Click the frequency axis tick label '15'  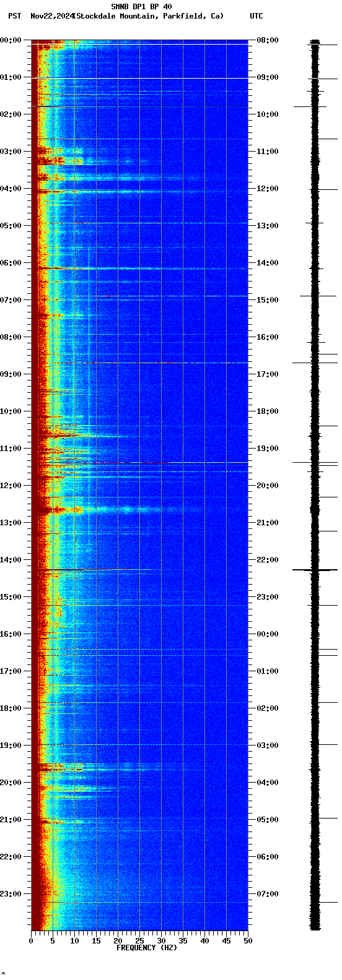pos(96,941)
